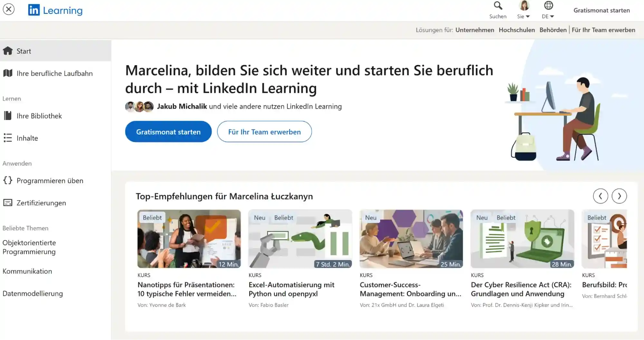Click the blue Gratismonat starten button
644x340 pixels.
pos(168,132)
